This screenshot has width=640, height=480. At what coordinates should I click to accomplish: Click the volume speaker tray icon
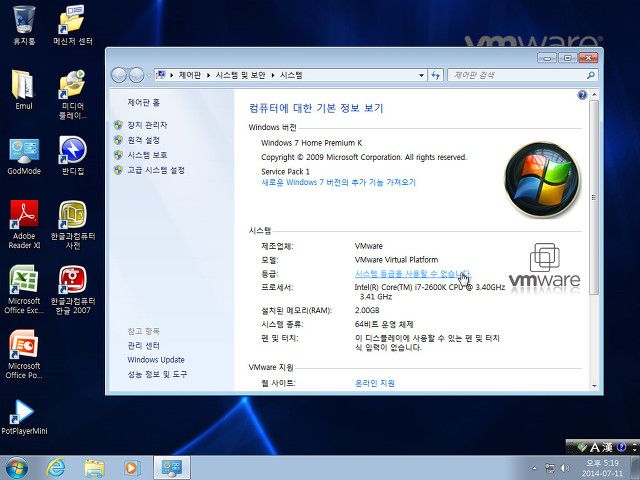(x=565, y=468)
